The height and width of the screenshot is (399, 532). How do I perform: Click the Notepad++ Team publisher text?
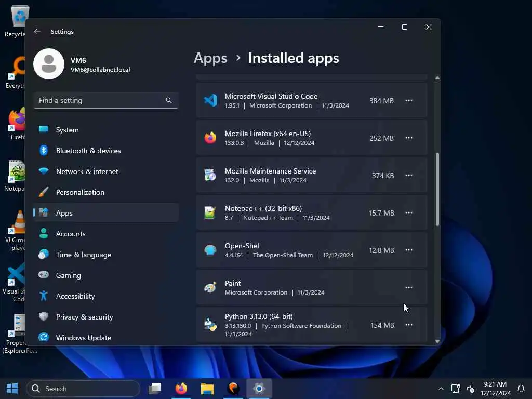[x=268, y=218]
